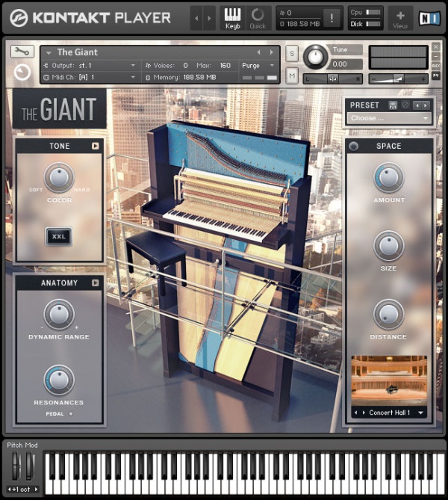Click the Dynamic Range knob
Image resolution: width=448 pixels, height=500 pixels.
pyautogui.click(x=59, y=315)
